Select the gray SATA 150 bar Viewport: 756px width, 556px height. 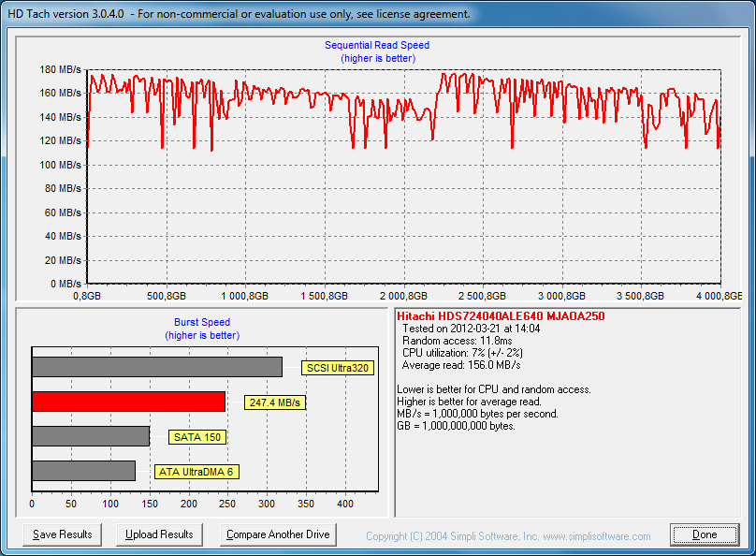pos(91,436)
